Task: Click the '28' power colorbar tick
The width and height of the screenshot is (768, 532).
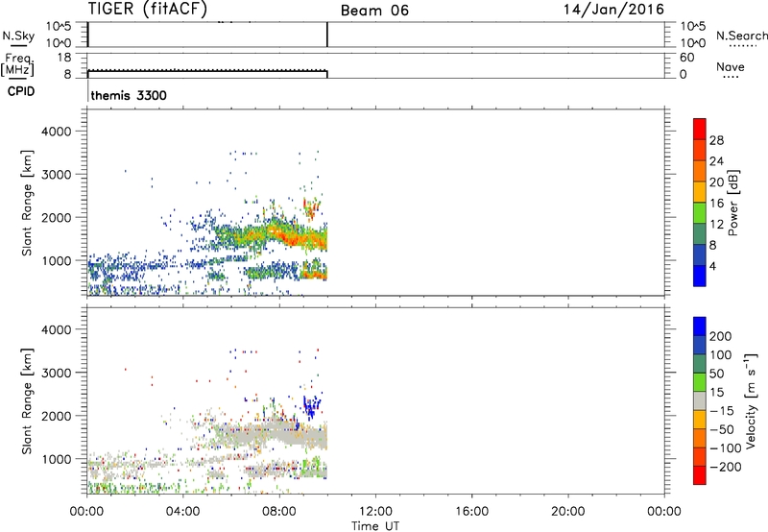Action: [716, 140]
